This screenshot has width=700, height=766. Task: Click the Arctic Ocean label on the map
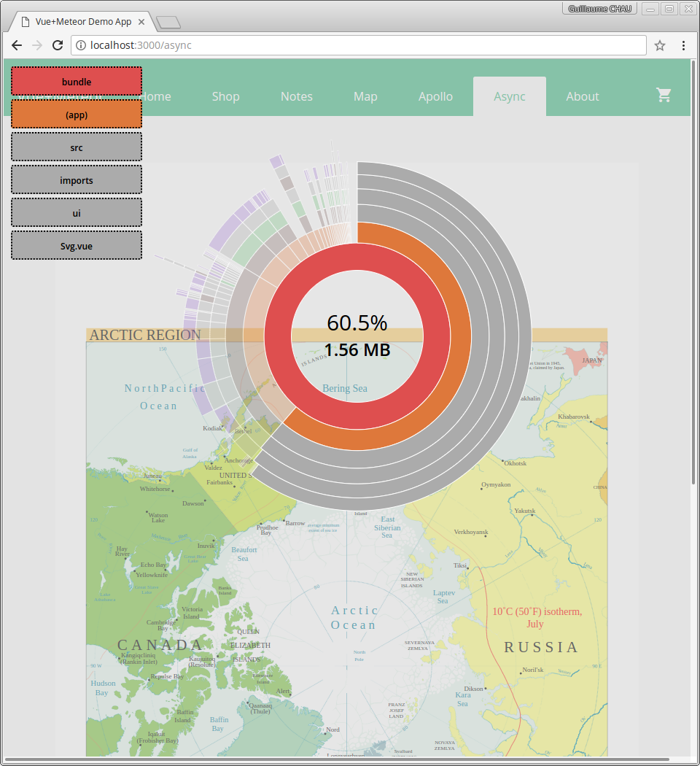(x=354, y=617)
